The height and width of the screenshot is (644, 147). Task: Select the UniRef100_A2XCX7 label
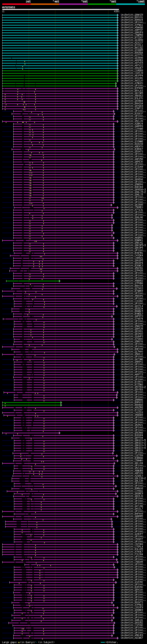coord(132,43)
